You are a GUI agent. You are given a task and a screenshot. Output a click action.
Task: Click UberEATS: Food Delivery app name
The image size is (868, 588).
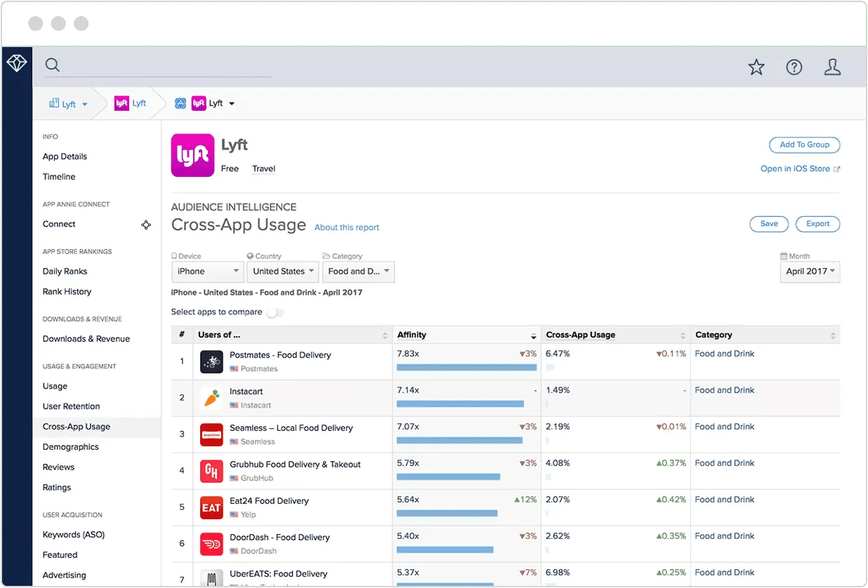click(x=278, y=574)
